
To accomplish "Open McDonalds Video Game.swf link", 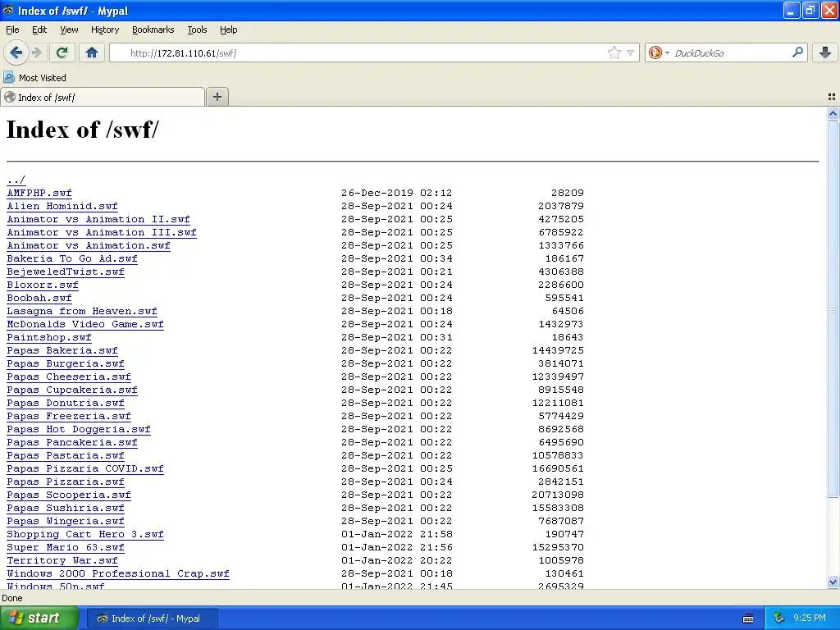I will tap(85, 324).
